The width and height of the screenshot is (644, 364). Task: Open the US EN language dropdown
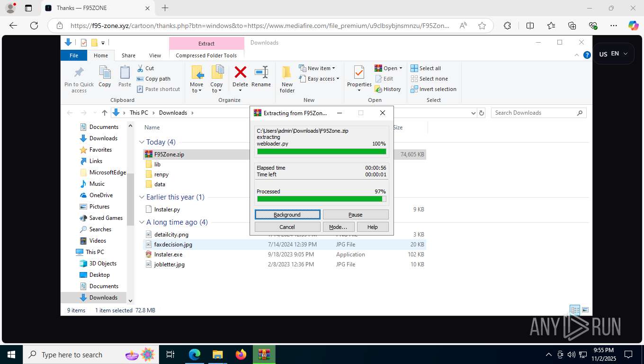click(613, 54)
